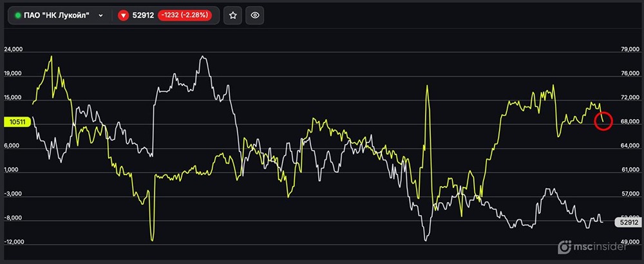Click the 24,000 left axis level
The image size is (644, 264).
[13, 50]
